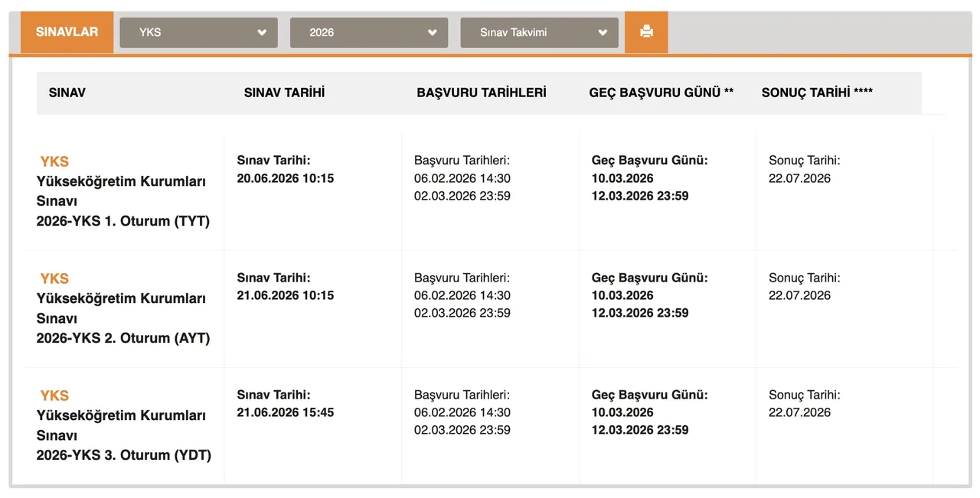Open the YKS link for 3. Oturum (YDT)
980x498 pixels.
click(54, 395)
